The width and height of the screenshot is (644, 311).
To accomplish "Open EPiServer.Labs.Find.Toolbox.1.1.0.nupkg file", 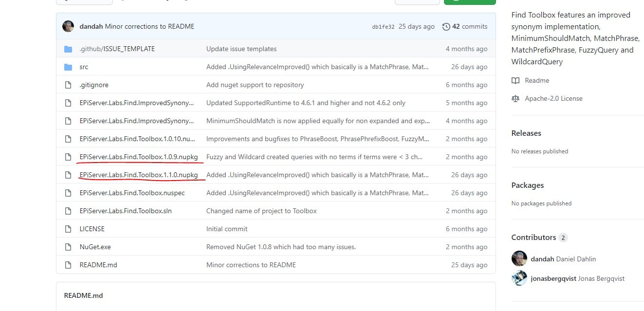I will (x=139, y=175).
